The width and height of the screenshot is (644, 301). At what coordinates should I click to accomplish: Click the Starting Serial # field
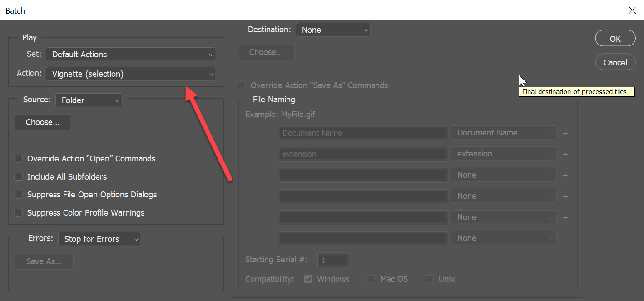tap(333, 260)
